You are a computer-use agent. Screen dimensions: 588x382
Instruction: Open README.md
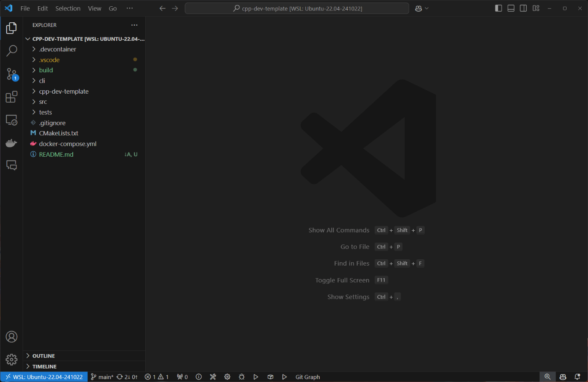coord(84,154)
